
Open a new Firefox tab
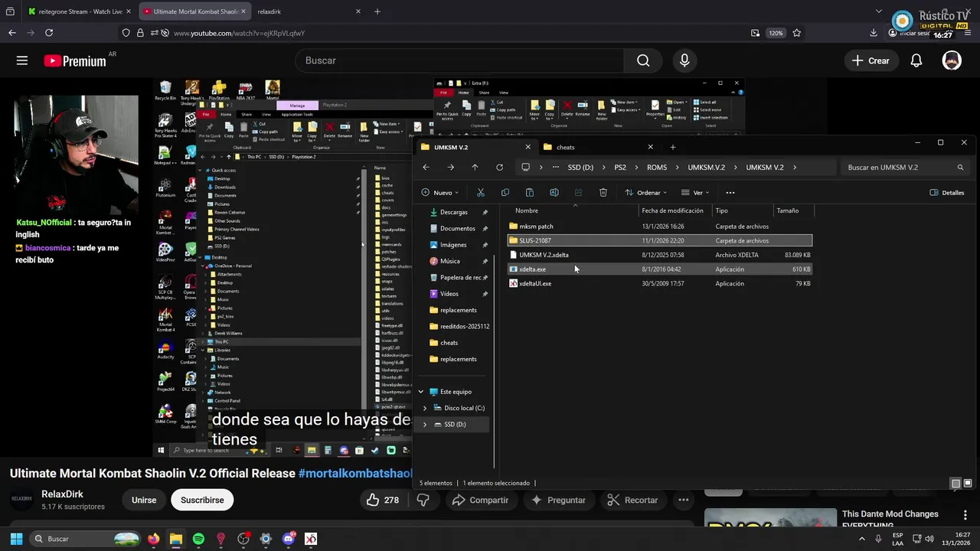click(x=377, y=11)
